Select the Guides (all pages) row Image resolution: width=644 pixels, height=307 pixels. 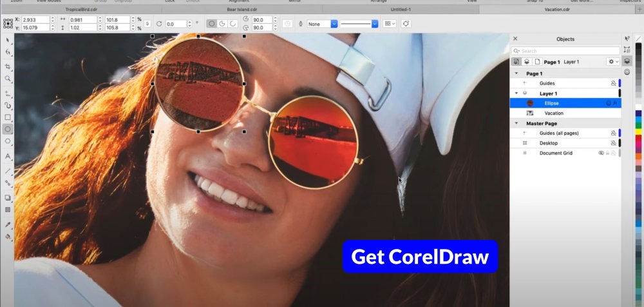click(x=565, y=134)
